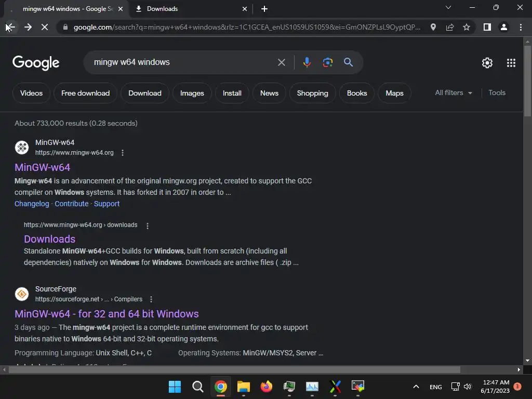The width and height of the screenshot is (532, 399).
Task: Open a new browser tab
Action: [x=264, y=9]
